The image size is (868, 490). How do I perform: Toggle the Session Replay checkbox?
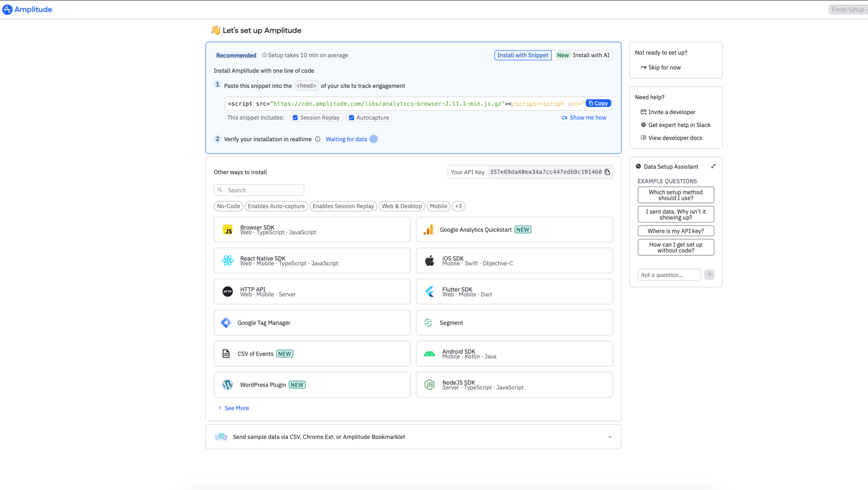pos(295,118)
